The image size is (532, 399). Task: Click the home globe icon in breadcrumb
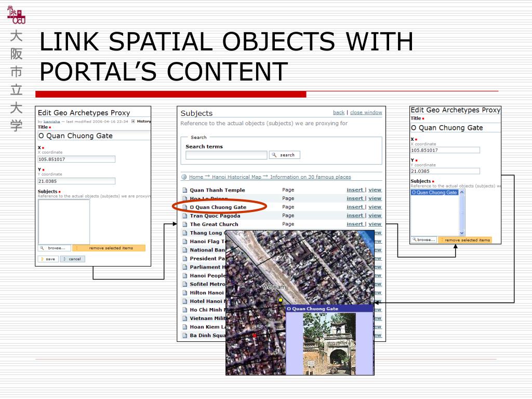coord(184,177)
